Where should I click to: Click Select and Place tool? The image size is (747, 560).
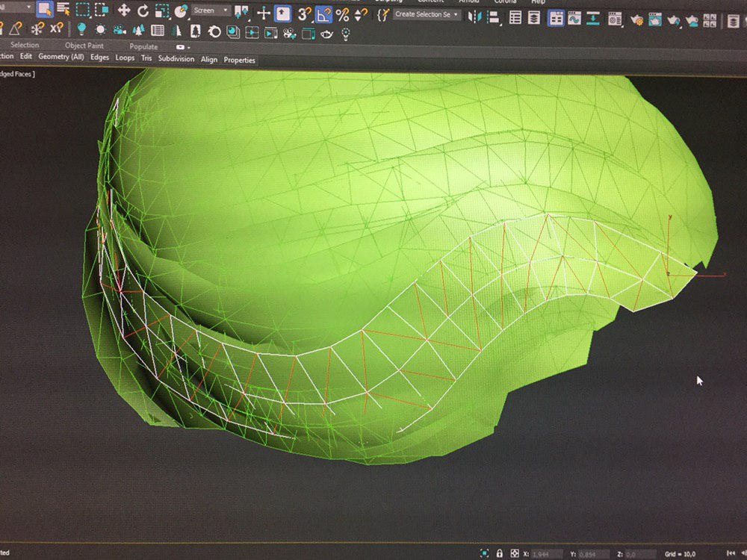point(181,11)
